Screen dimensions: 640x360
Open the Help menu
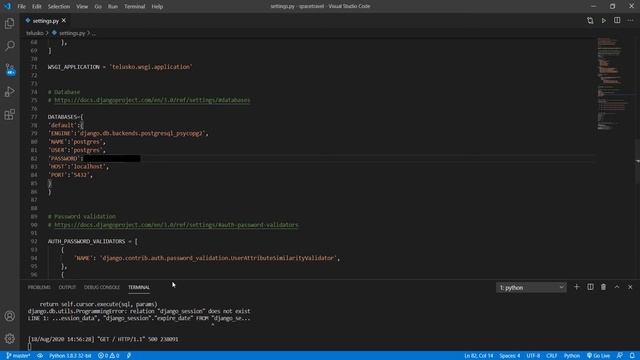pyautogui.click(x=157, y=7)
